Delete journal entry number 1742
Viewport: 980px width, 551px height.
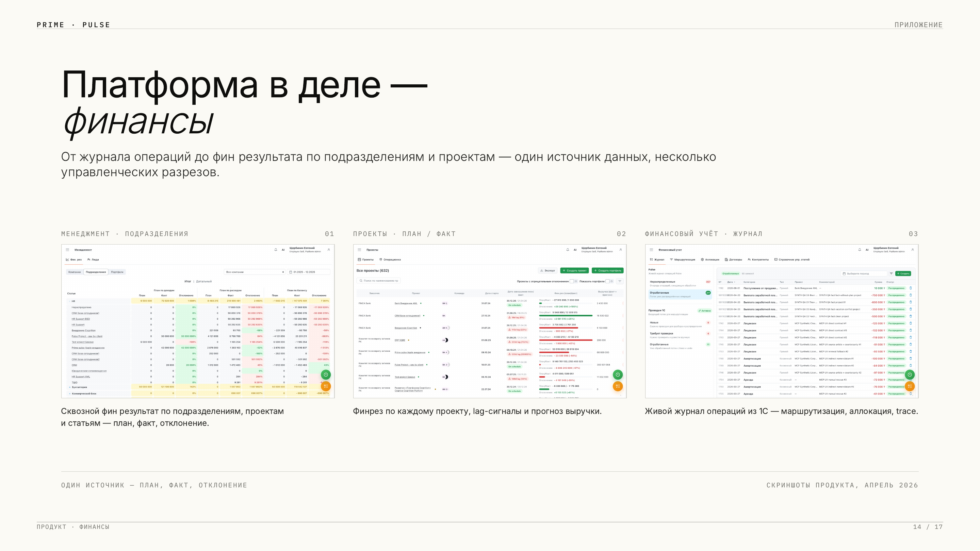pyautogui.click(x=910, y=323)
